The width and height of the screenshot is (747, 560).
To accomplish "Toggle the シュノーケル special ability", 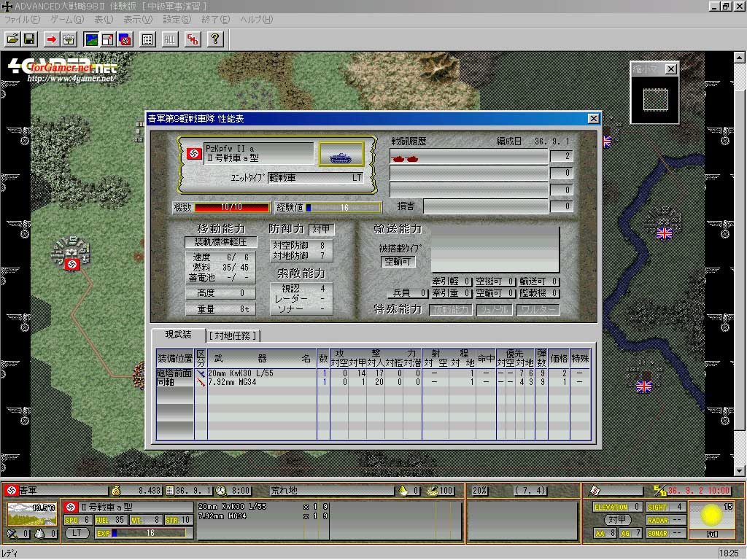I will (x=494, y=308).
